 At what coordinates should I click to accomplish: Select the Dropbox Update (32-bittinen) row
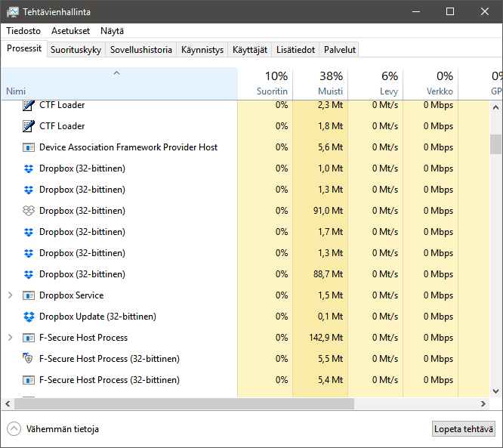[x=245, y=317]
